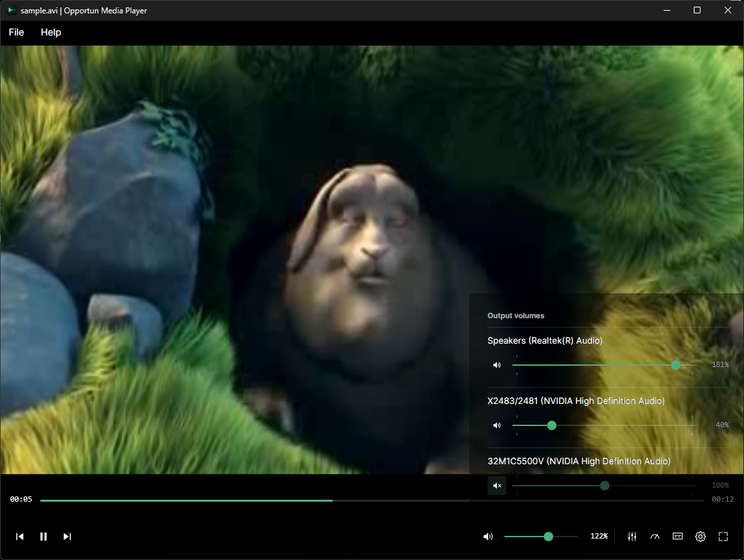Pause the video playback

coord(43,537)
